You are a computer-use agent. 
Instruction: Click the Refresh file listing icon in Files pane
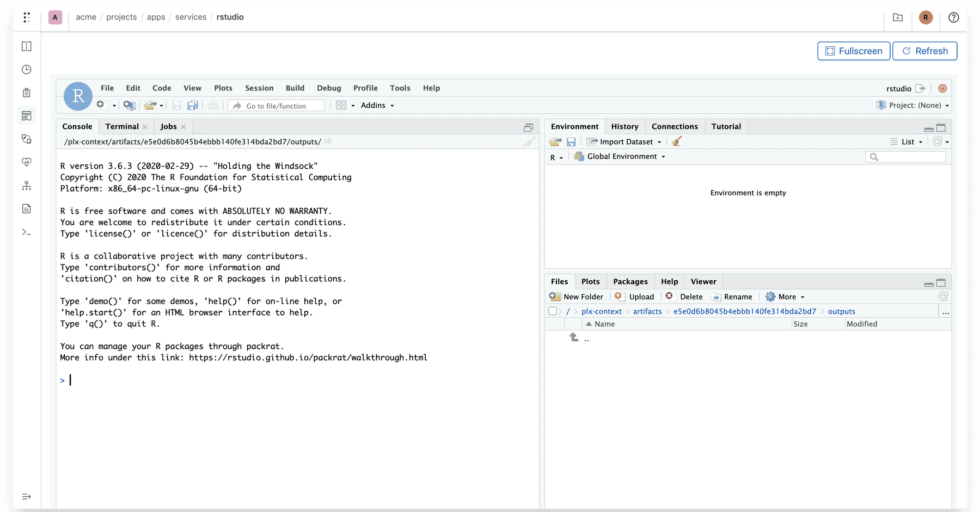(x=943, y=296)
